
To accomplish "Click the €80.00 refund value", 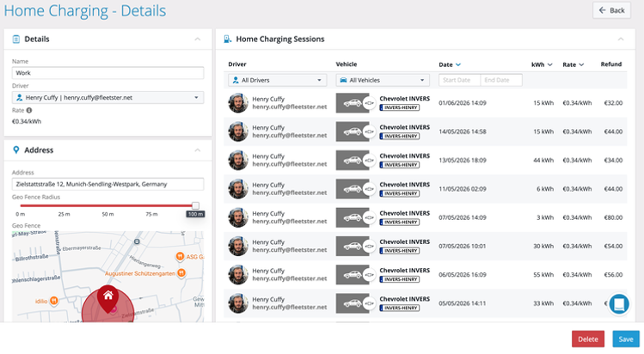I will coord(613,217).
